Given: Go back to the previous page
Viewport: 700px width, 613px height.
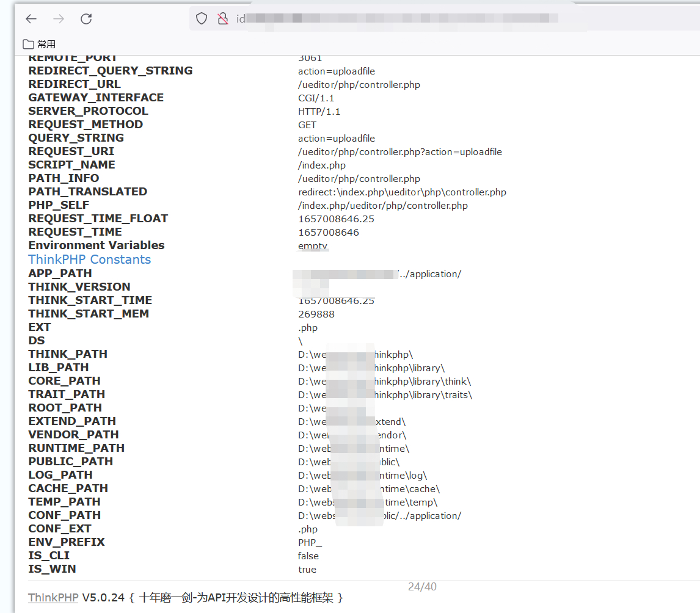Looking at the screenshot, I should pyautogui.click(x=31, y=19).
